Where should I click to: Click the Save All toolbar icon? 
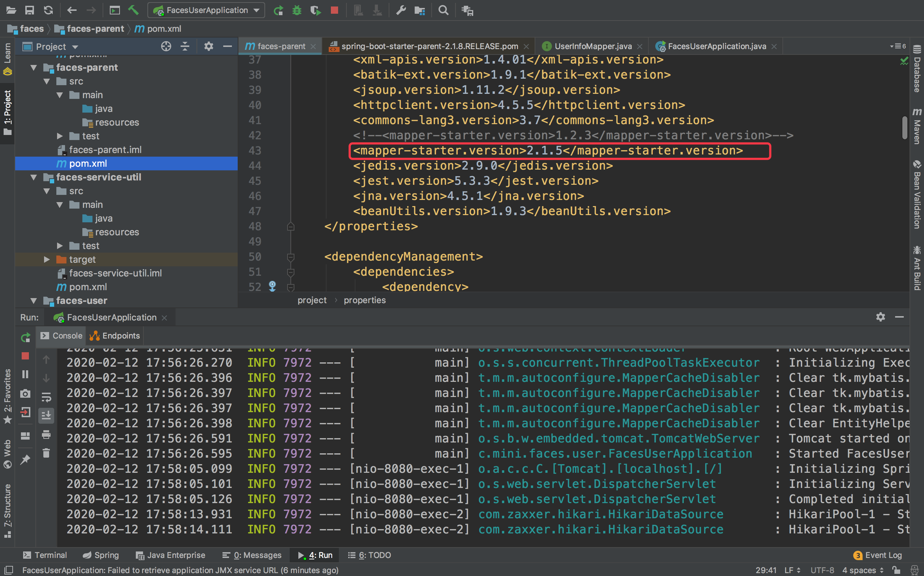29,10
